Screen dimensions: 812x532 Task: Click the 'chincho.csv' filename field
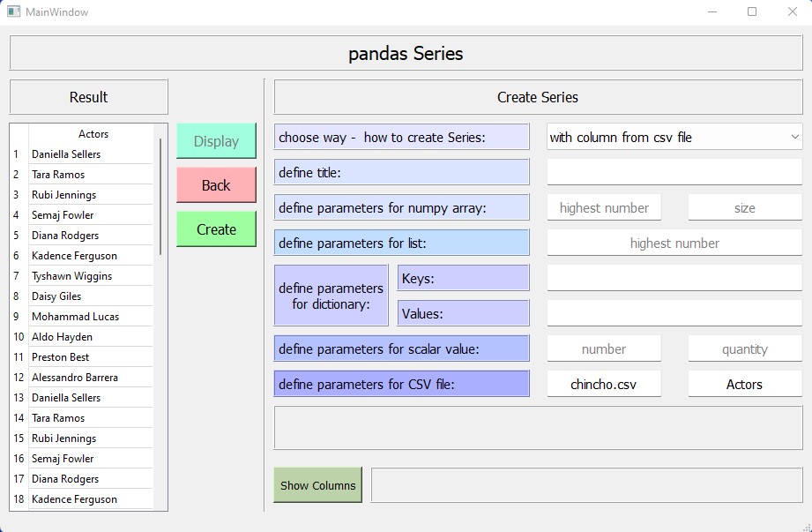(604, 384)
